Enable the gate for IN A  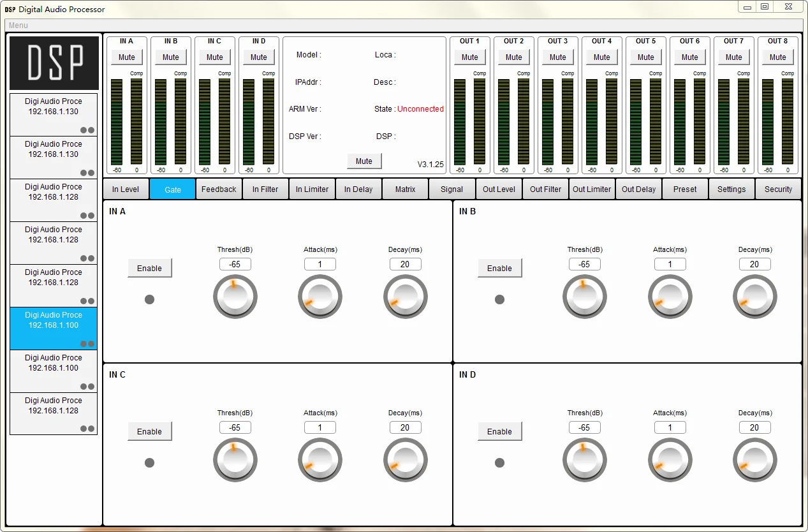[x=149, y=268]
